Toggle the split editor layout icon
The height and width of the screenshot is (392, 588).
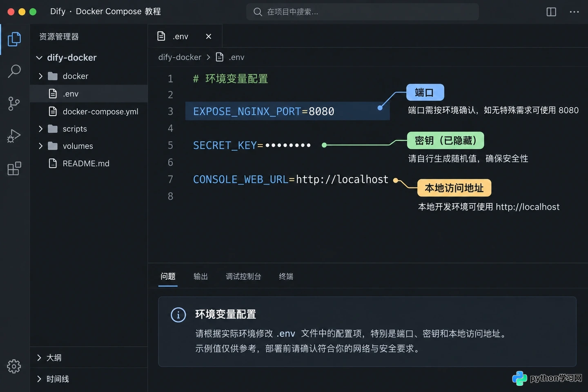[x=551, y=12]
